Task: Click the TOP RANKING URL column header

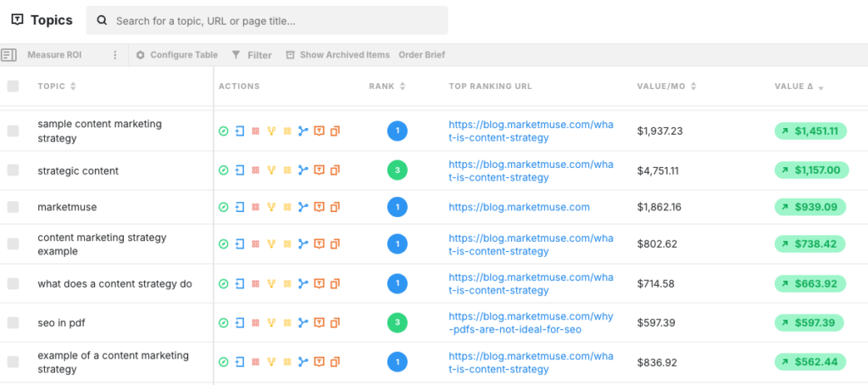Action: click(490, 86)
